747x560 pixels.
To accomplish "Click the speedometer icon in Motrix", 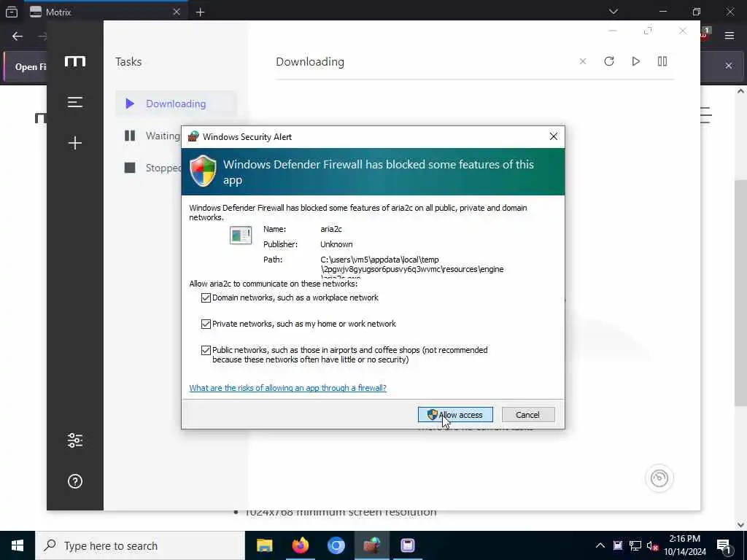I will pos(659,478).
